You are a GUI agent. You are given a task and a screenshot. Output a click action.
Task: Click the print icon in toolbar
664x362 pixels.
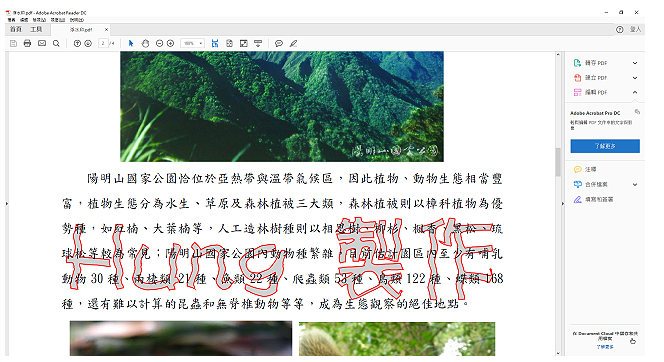[28, 43]
